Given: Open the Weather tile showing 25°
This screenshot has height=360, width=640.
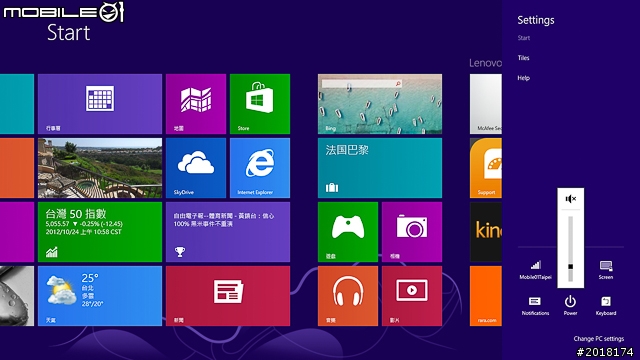Looking at the screenshot, I should pos(100,296).
